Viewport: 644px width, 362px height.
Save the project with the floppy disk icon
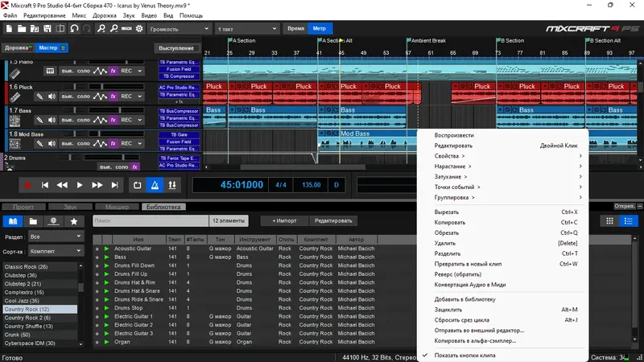pos(47,29)
